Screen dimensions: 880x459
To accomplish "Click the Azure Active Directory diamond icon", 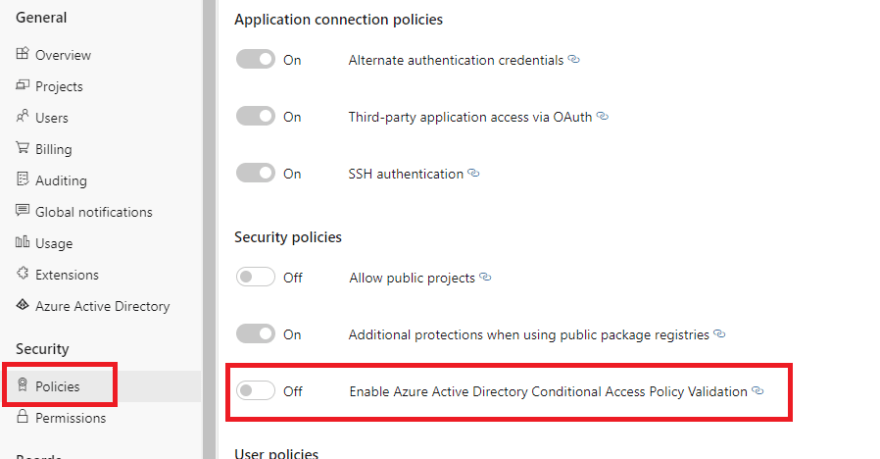I will click(22, 305).
